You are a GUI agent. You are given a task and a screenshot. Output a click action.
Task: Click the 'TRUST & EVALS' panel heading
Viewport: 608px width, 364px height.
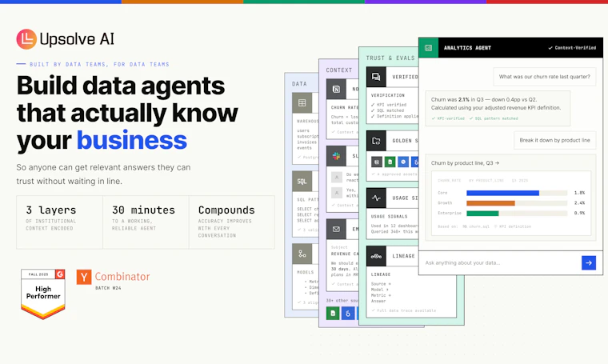tap(390, 58)
